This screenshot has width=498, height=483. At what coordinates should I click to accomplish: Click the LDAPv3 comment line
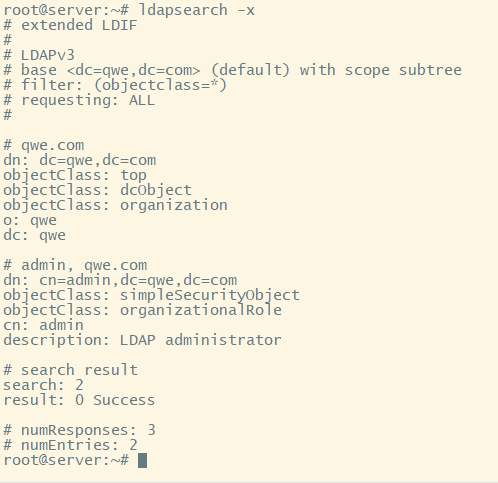39,55
